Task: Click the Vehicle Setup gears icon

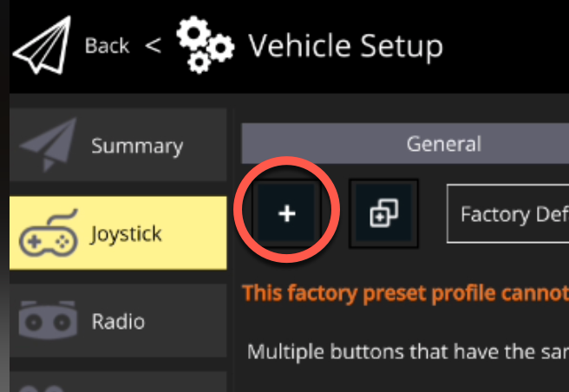Action: pos(205,45)
